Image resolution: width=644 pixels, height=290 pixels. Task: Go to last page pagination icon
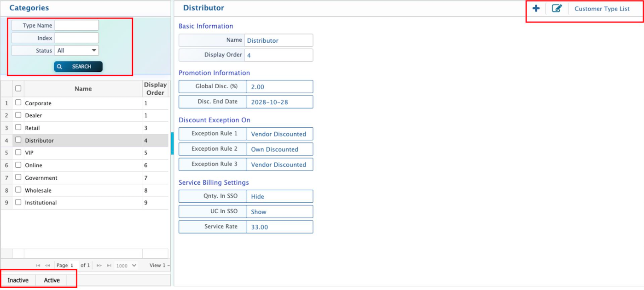pos(109,266)
